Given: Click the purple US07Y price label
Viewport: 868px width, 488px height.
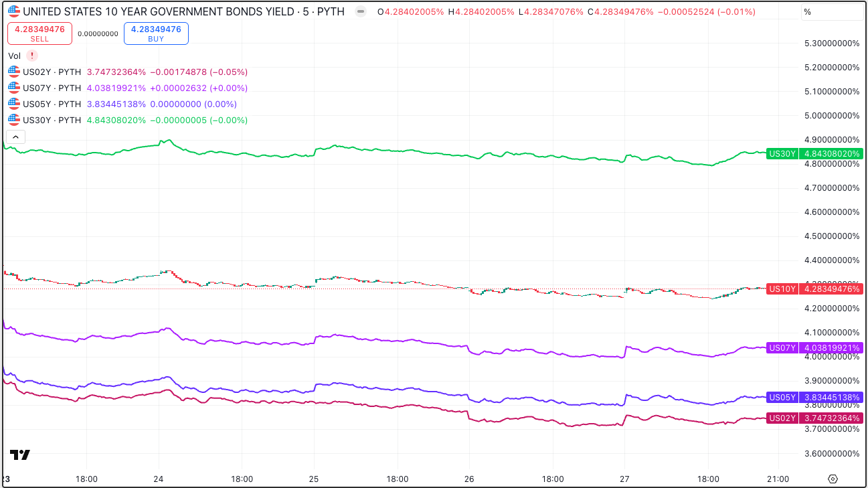Looking at the screenshot, I should point(815,347).
